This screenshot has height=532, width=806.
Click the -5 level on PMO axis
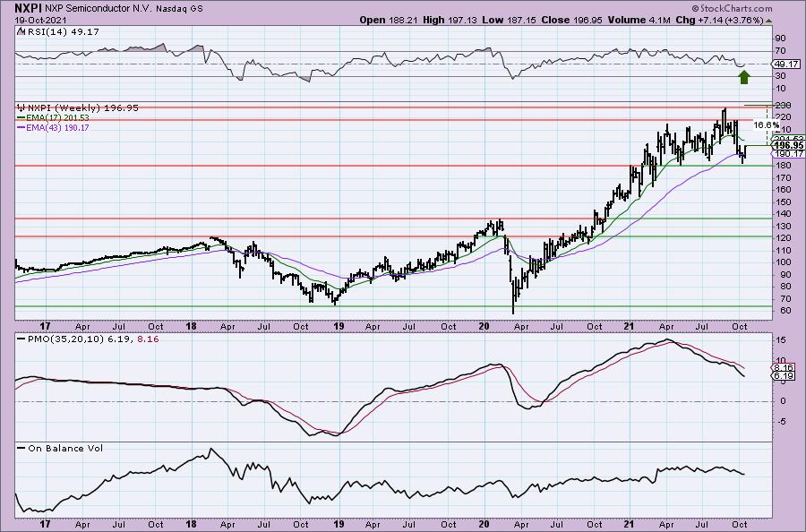tap(780, 422)
